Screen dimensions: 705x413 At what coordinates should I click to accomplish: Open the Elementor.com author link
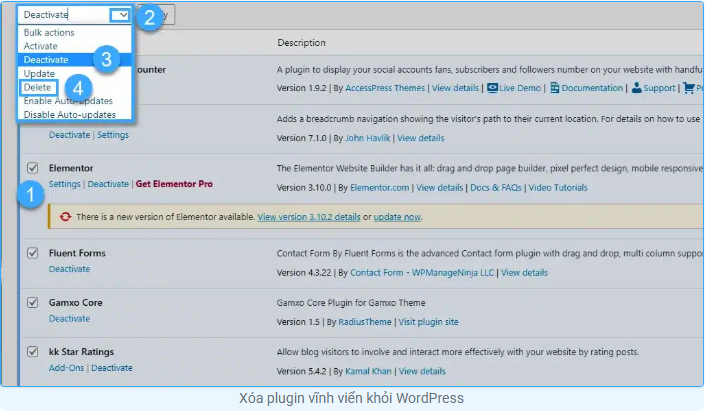[379, 188]
